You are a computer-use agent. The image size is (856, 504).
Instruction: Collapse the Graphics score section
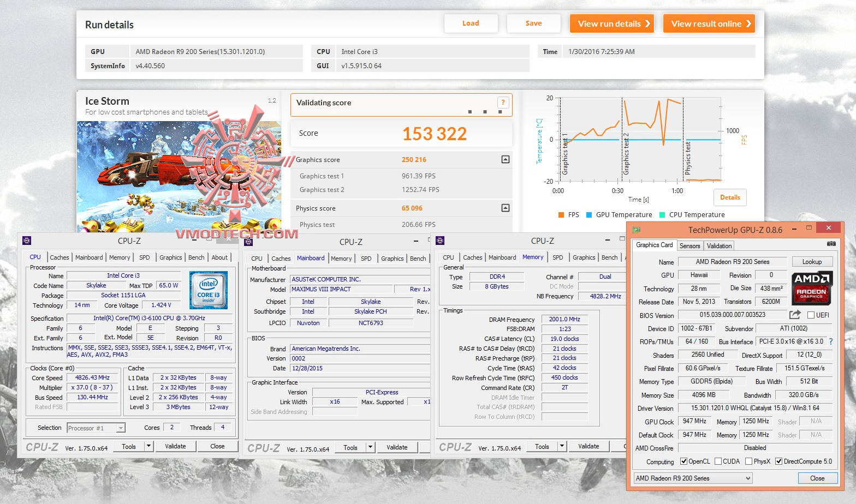tap(506, 159)
